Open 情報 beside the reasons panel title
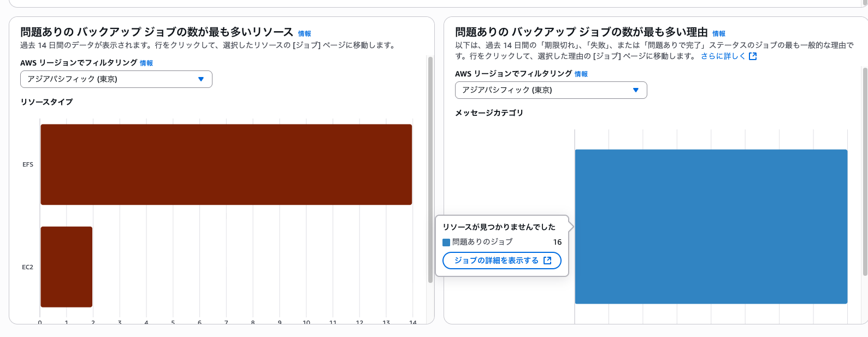The height and width of the screenshot is (337, 868). 719,34
